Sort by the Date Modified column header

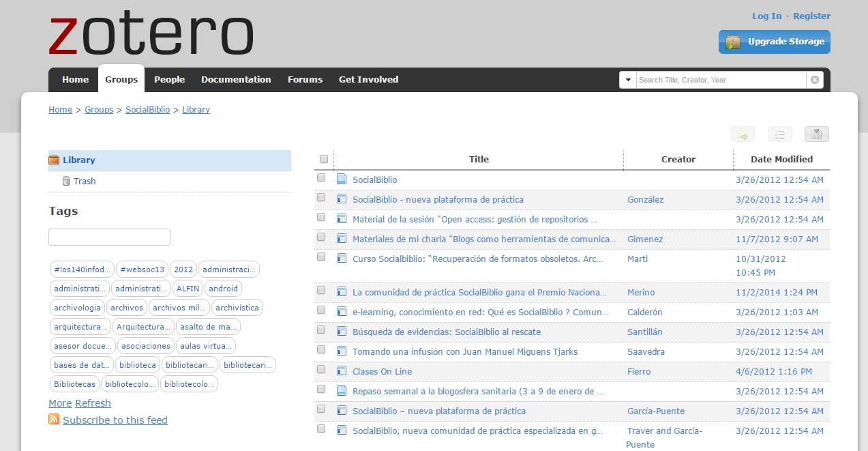(781, 159)
